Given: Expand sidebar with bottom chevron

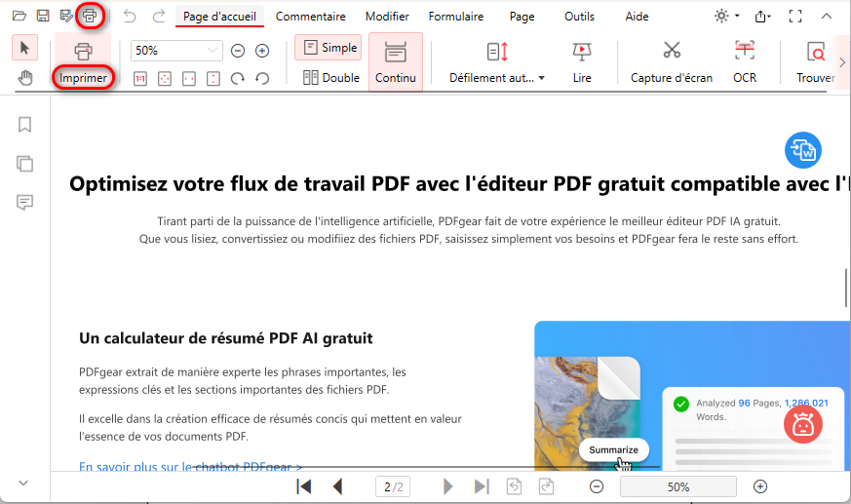Looking at the screenshot, I should coord(23,483).
